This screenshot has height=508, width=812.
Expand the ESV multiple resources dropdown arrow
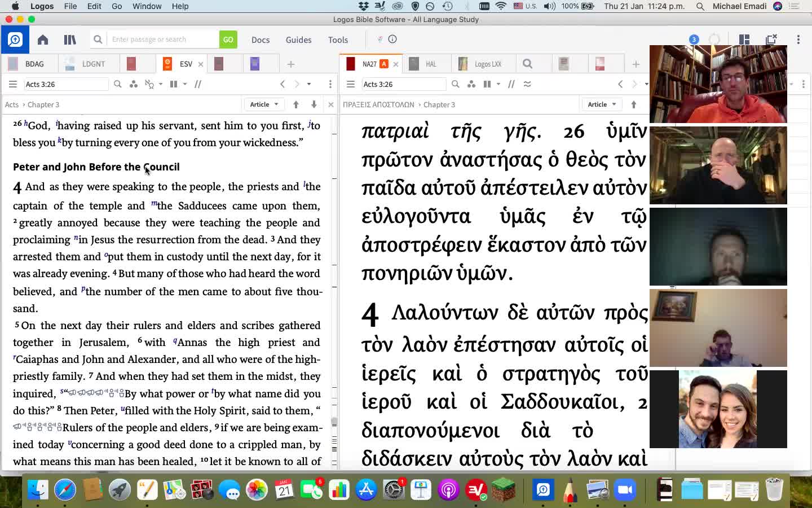pos(184,84)
